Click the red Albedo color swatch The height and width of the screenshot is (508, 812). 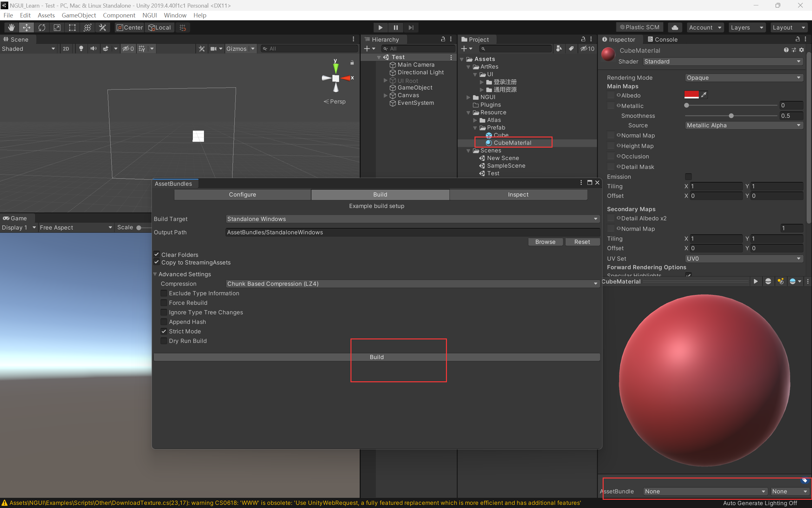(x=691, y=95)
